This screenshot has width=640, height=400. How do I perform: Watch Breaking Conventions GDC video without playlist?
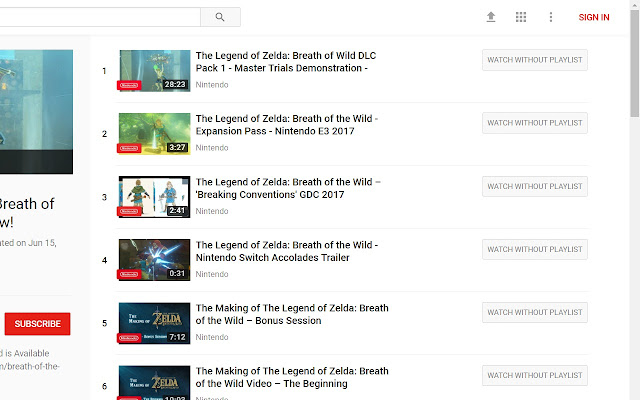[x=535, y=186]
